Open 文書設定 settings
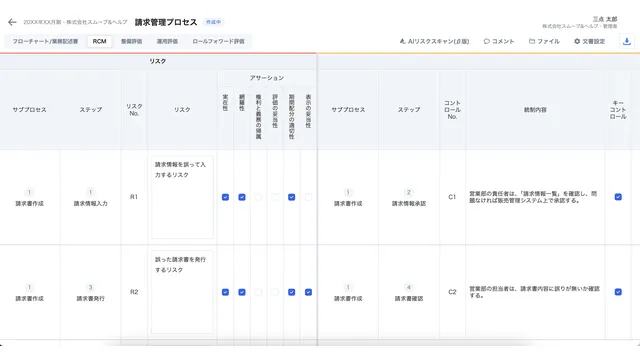 point(589,41)
